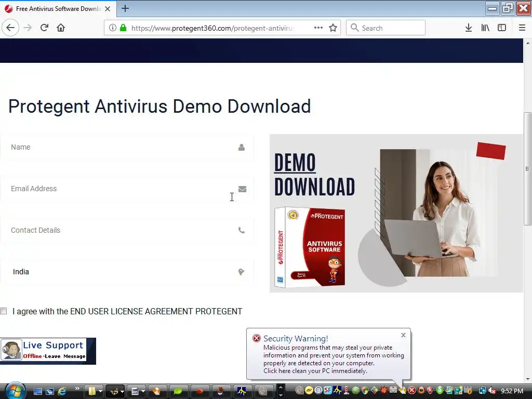Click Switch Between Windows quick launch icon
Screen dimensions: 532x399
[x=50, y=391]
